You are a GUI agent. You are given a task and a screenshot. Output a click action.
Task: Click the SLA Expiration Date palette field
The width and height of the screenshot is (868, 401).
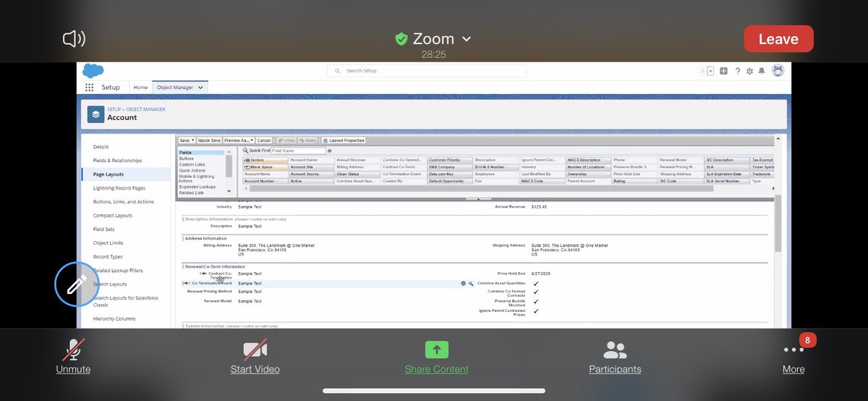click(x=727, y=174)
